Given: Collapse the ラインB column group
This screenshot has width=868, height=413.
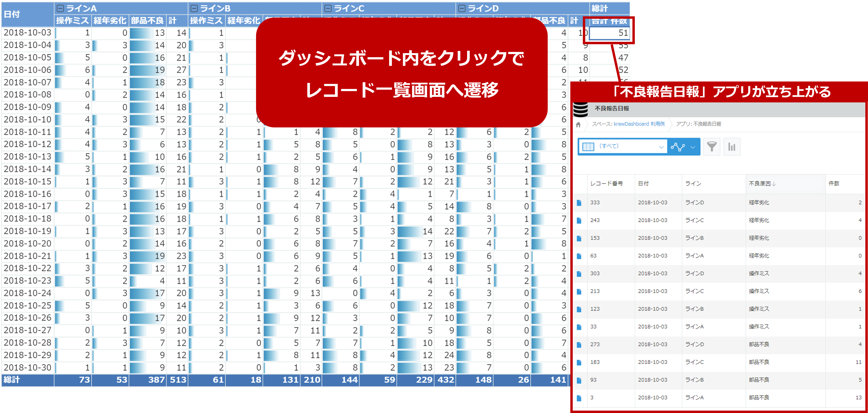Looking at the screenshot, I should click(x=194, y=8).
